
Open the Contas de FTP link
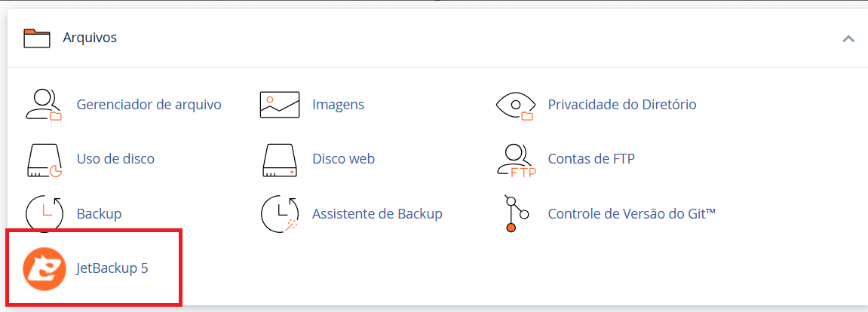[x=590, y=159]
